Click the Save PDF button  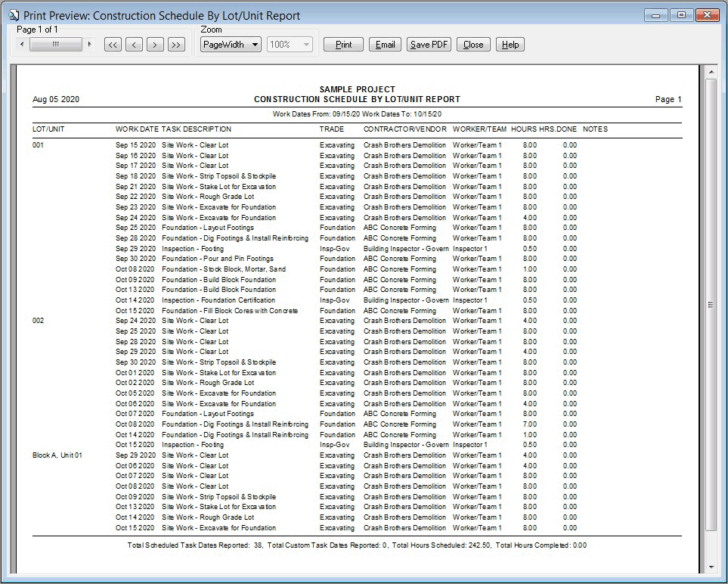429,45
